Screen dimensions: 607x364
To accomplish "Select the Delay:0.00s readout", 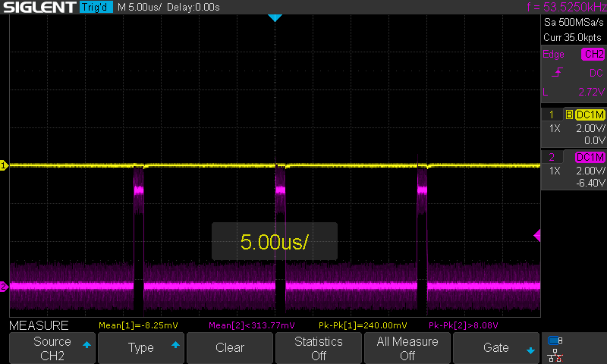I will (193, 7).
